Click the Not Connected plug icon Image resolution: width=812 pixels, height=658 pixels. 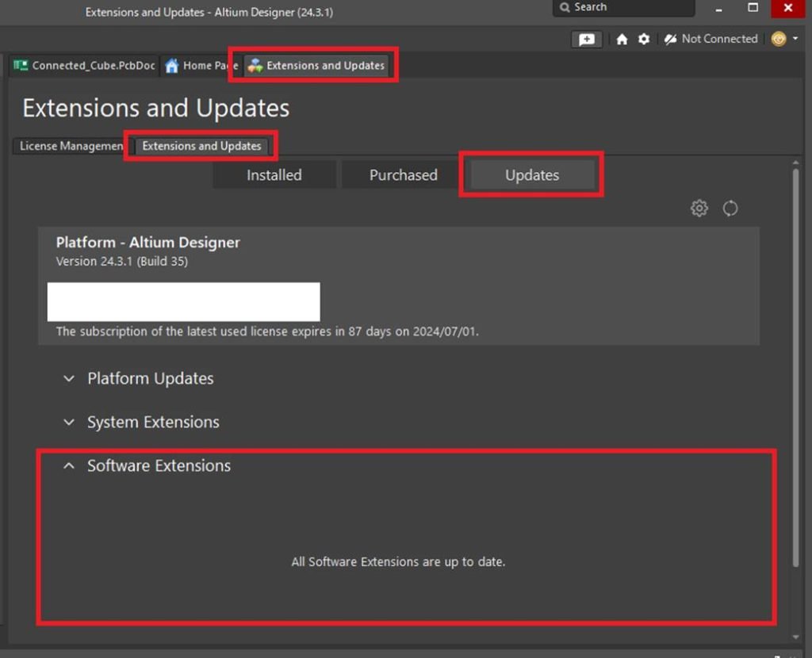click(x=671, y=38)
